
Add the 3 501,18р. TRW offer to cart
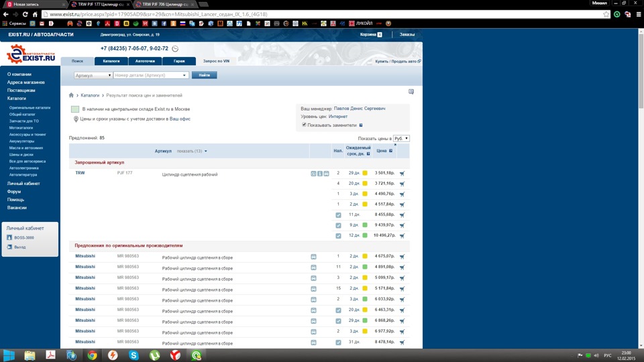402,174
